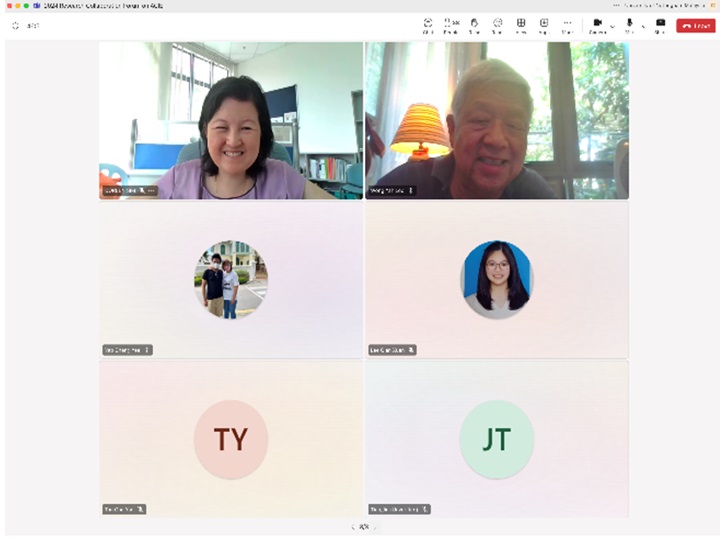The image size is (720, 540).
Task: Click the green macOS fullscreen window button
Action: 26,6
